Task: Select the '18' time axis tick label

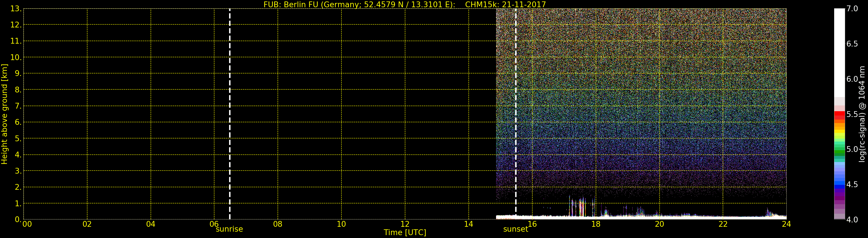Action: 596,224
